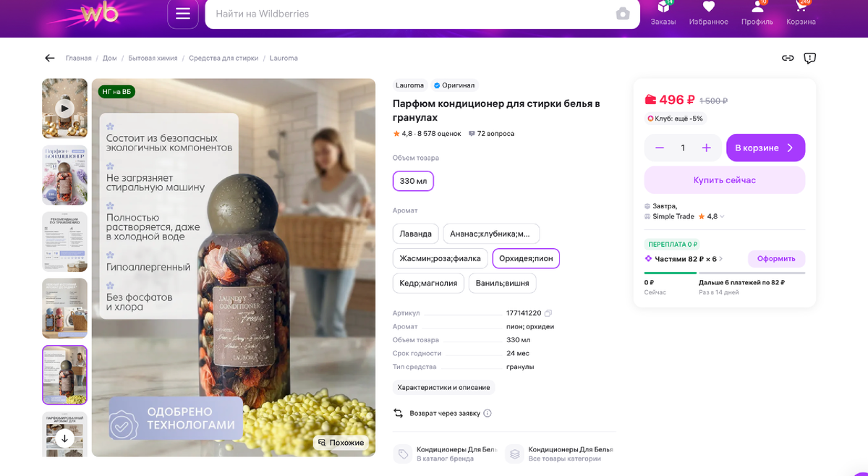Open the Laurema brand tag
Image resolution: width=868 pixels, height=476 pixels.
tap(409, 85)
